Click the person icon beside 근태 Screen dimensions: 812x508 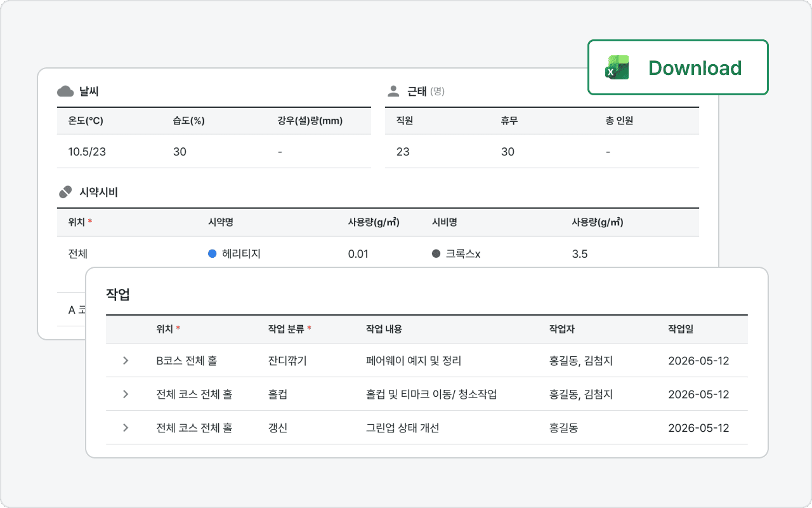tap(393, 90)
